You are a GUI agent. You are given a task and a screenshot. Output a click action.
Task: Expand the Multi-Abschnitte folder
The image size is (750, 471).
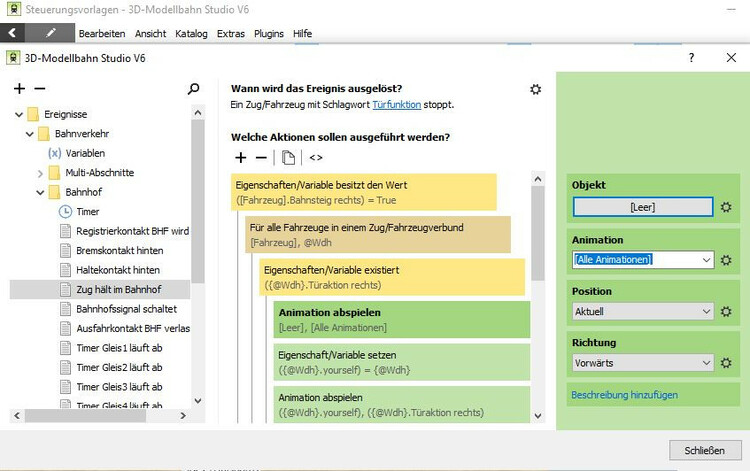(41, 172)
